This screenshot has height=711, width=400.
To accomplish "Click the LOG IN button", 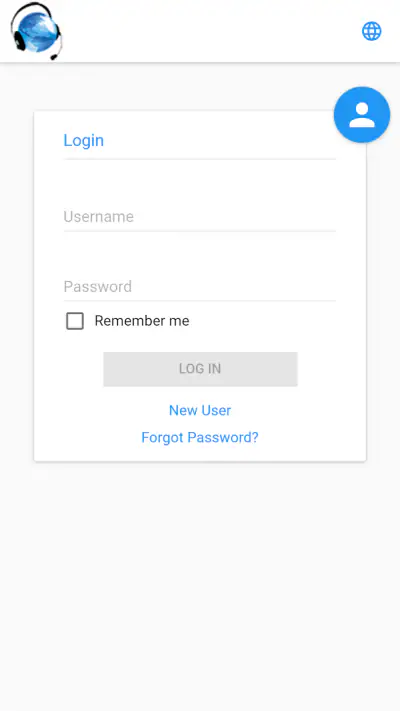I will pos(200,369).
